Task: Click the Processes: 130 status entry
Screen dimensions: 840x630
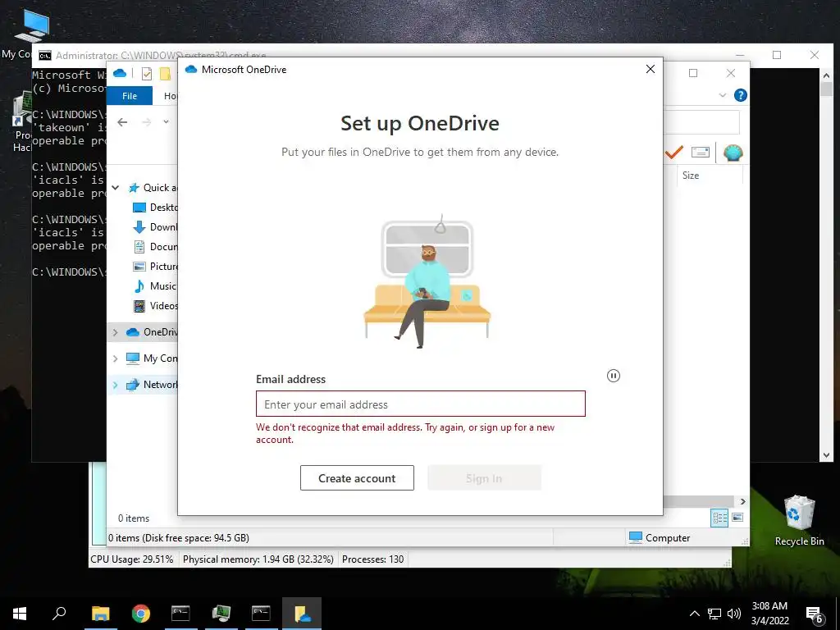Action: [373, 559]
